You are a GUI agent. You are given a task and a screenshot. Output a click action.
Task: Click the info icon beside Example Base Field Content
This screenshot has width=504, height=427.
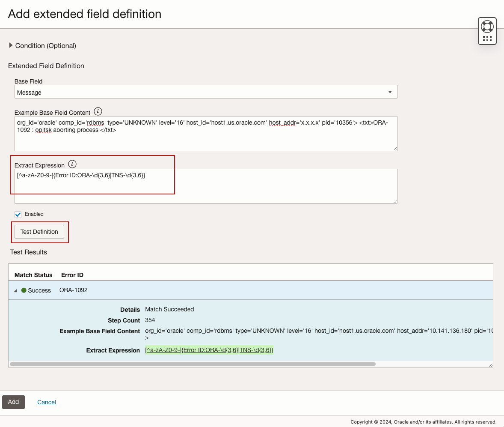[x=98, y=111]
